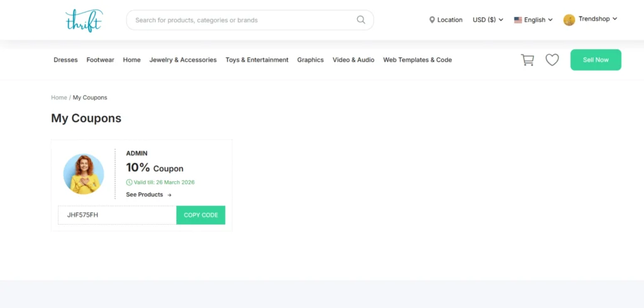Focus the product search field

click(242, 20)
